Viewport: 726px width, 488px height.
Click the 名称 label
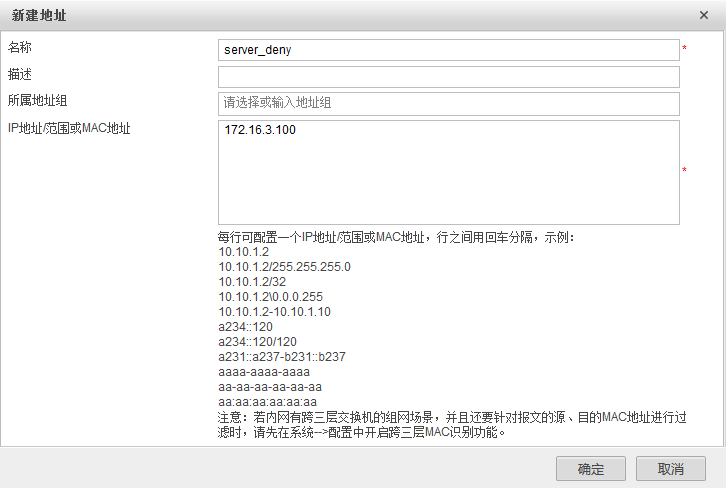(x=21, y=47)
